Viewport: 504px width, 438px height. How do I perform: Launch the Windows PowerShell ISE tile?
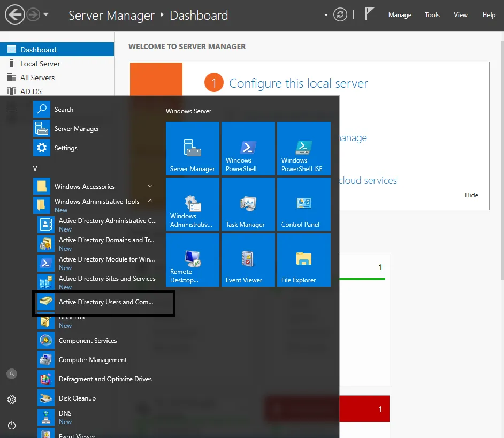tap(304, 149)
